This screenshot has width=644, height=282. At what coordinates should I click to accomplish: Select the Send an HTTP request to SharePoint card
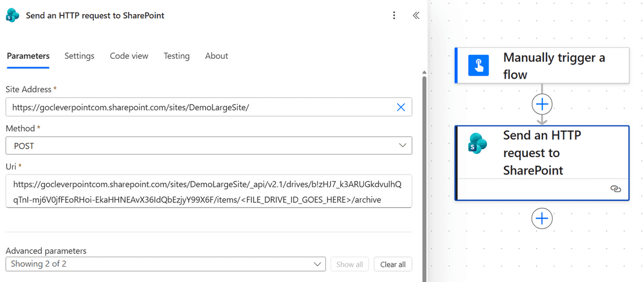pos(542,163)
